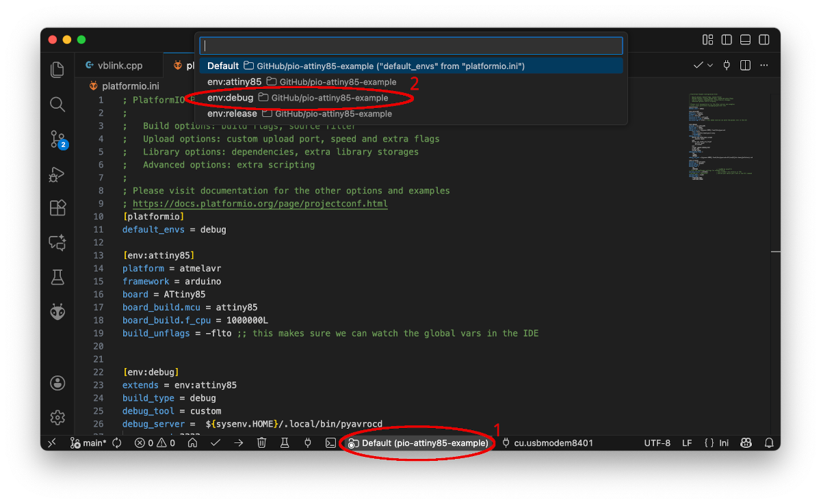Image resolution: width=821 pixels, height=504 pixels.
Task: Run PlatformIO Clean trash icon in status bar
Action: 261,443
